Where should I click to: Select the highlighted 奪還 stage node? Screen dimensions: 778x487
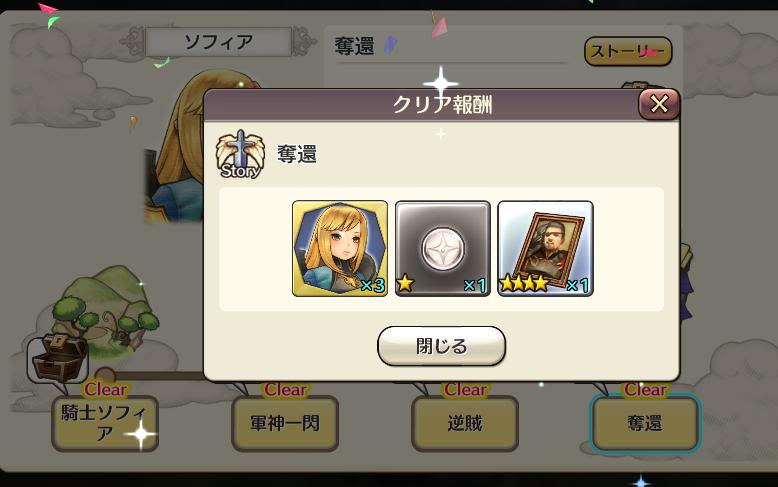[x=645, y=424]
